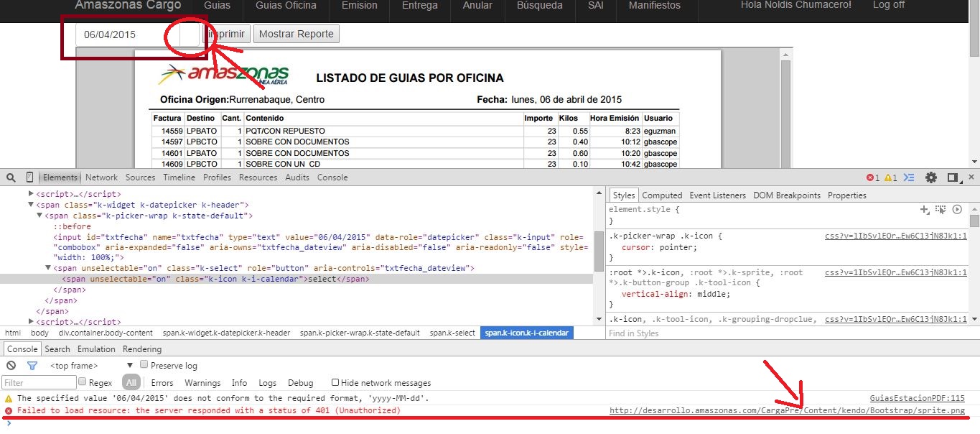This screenshot has width=980, height=434.
Task: Collapse the k-picker-wrap span node
Action: click(39, 216)
